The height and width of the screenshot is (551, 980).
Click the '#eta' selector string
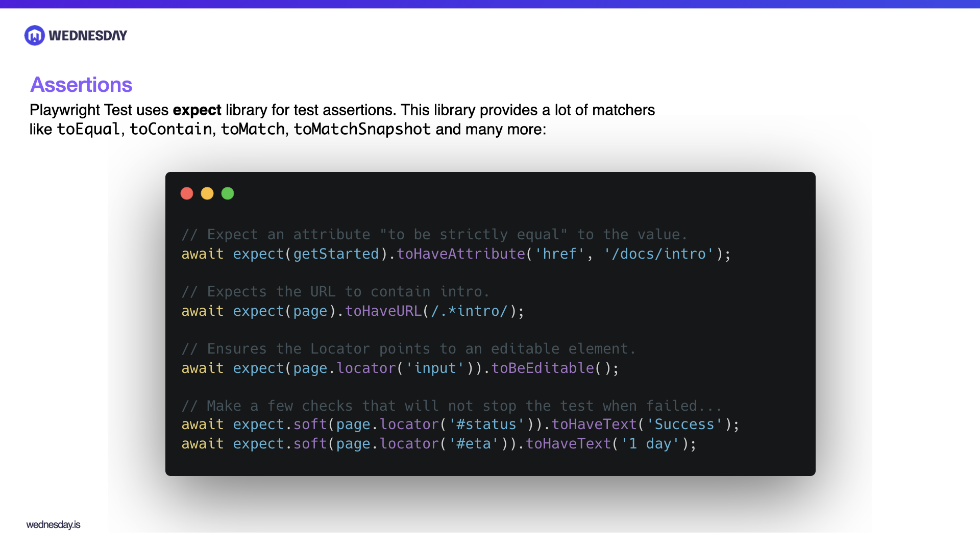(x=474, y=443)
